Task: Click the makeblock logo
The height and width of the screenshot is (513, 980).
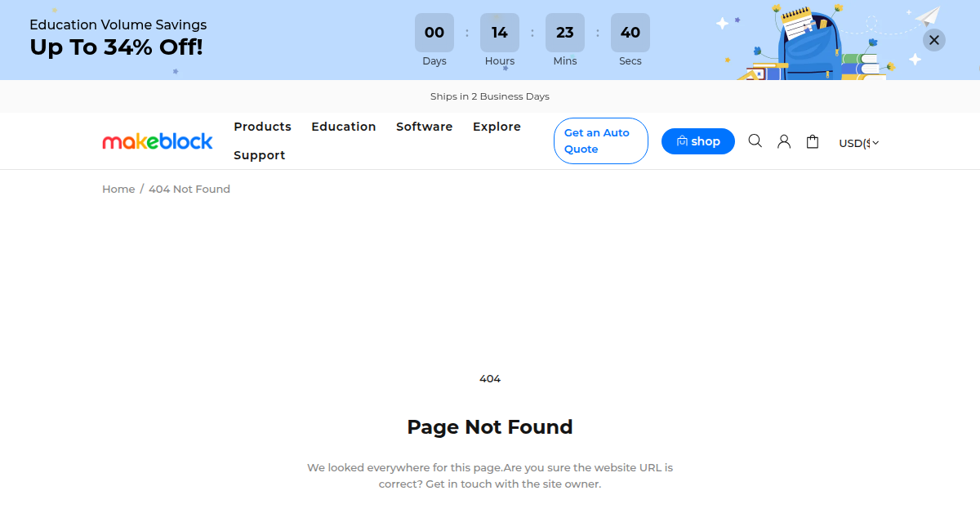Action: [158, 141]
